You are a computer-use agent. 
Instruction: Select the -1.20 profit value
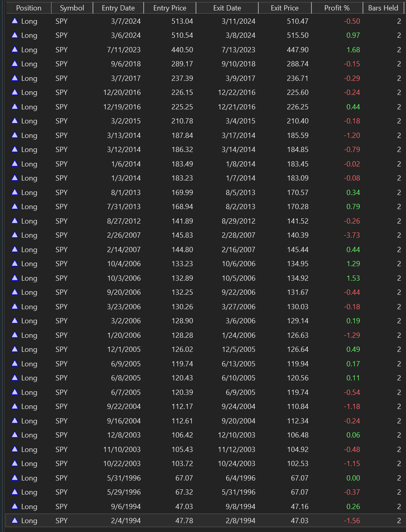pyautogui.click(x=352, y=136)
